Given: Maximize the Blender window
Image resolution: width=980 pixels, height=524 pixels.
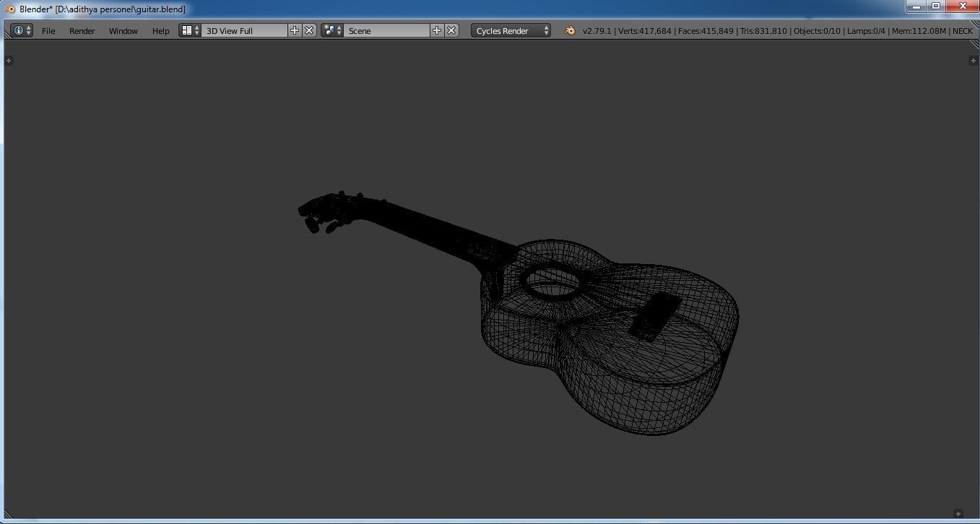Looking at the screenshot, I should (935, 6).
